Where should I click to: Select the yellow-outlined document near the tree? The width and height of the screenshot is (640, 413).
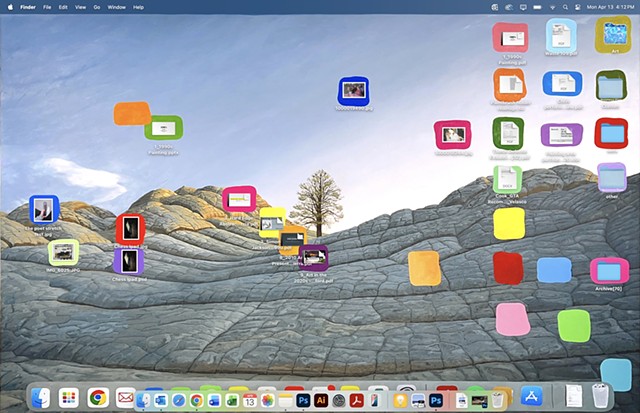click(x=272, y=222)
